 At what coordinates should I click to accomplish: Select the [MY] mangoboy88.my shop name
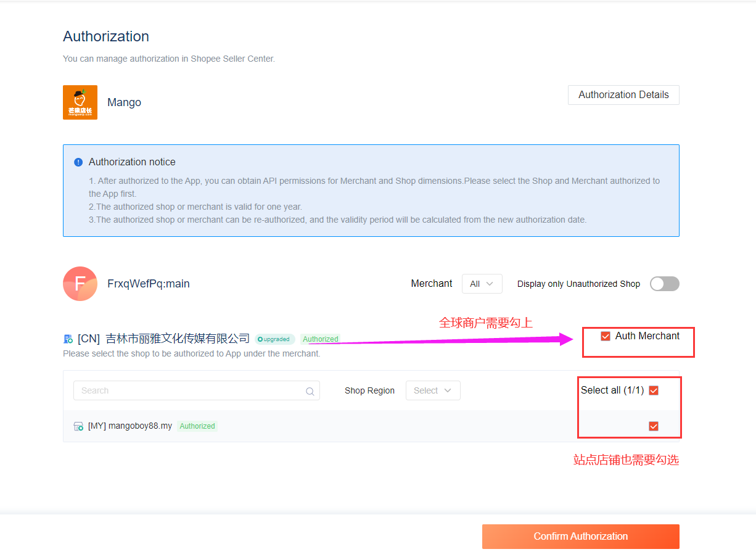click(130, 426)
